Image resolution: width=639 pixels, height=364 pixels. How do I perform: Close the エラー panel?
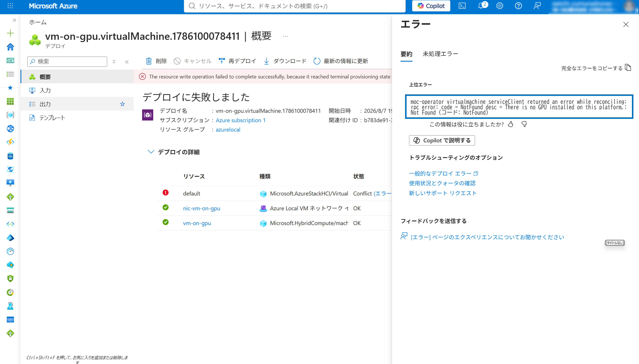point(626,24)
